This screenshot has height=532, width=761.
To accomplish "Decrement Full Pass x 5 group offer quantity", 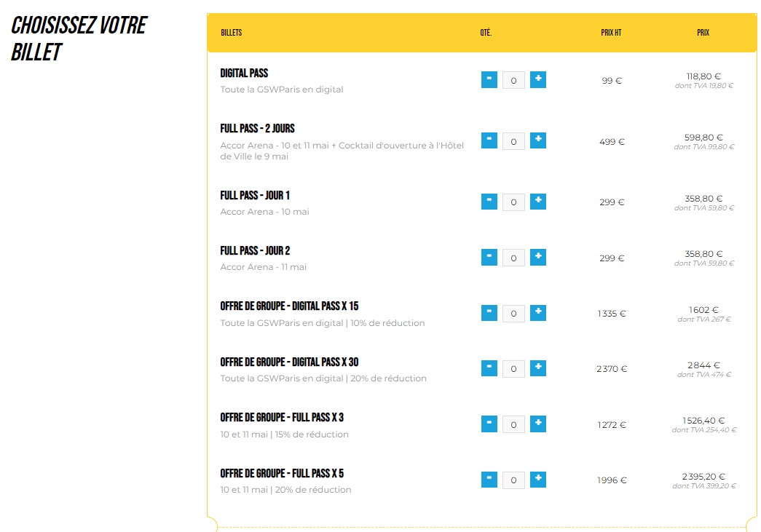I will point(489,480).
